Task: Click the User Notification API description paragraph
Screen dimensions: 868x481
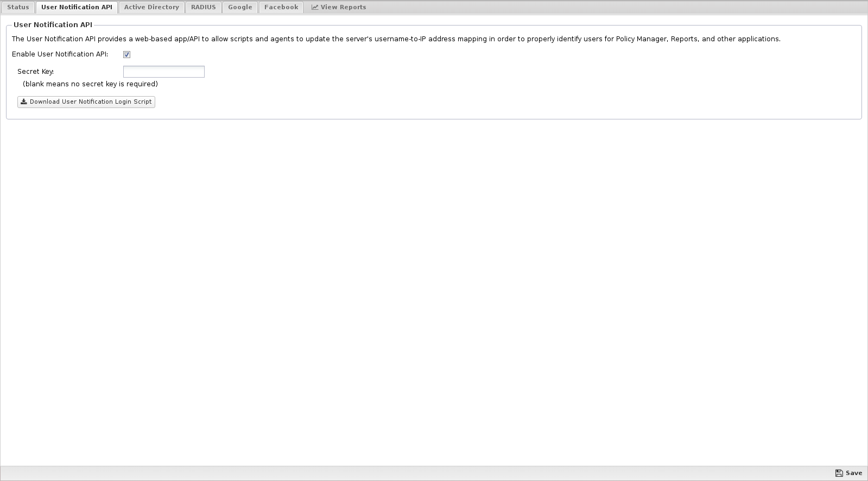Action: pos(396,39)
